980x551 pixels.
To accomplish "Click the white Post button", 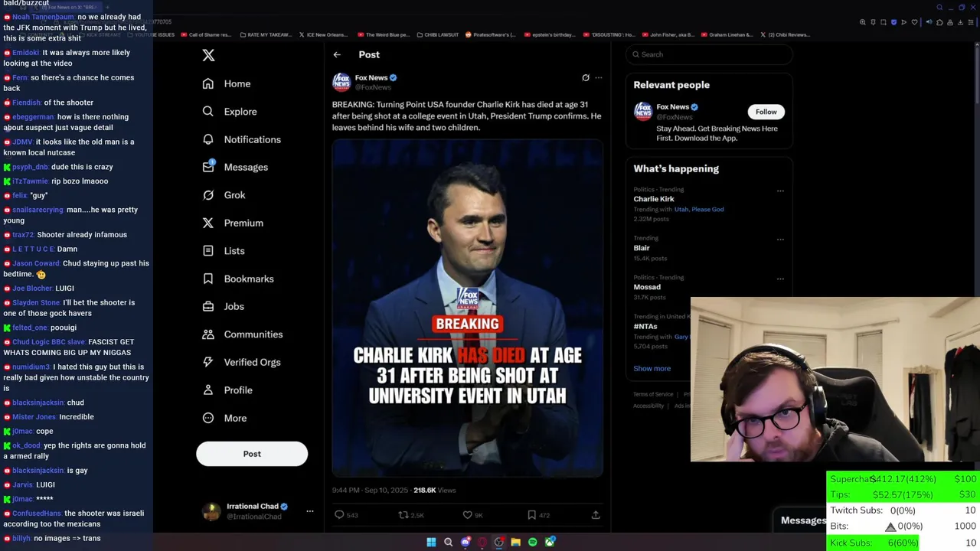I will click(252, 454).
